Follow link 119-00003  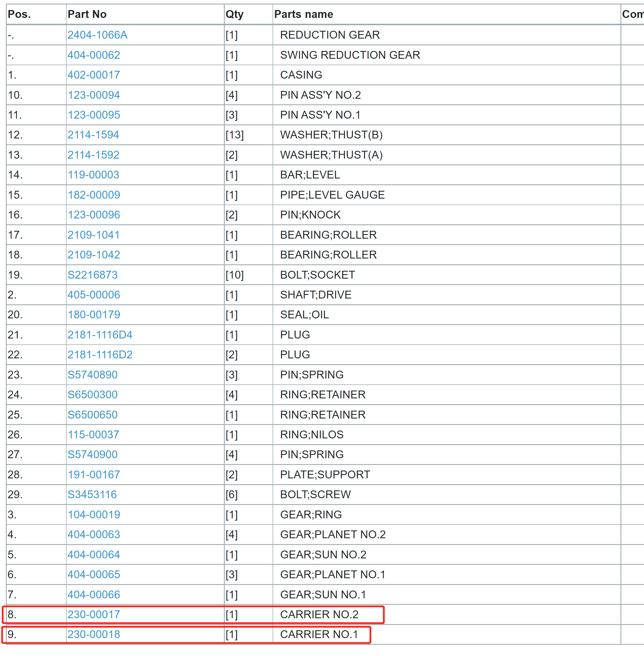93,175
